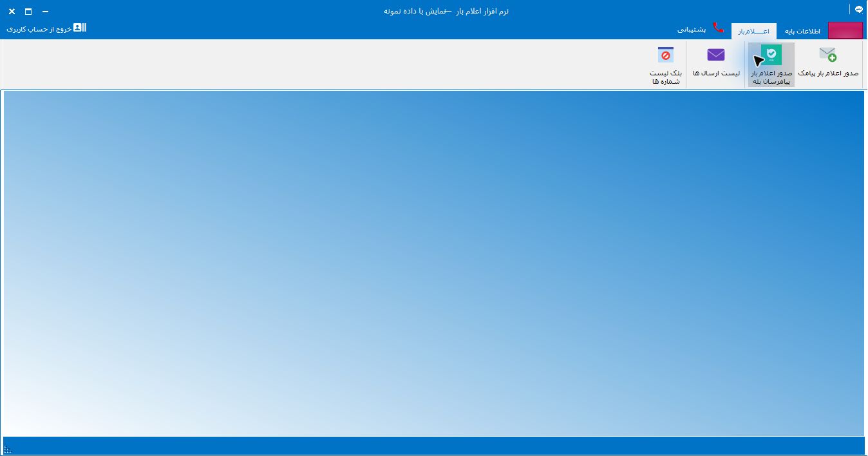Click the empty blue gradient workspace area
Image resolution: width=868 pixels, height=456 pixels.
[x=433, y=263]
